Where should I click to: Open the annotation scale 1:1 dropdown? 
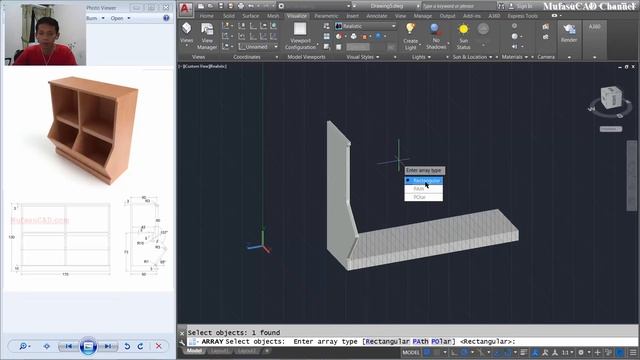coord(567,352)
